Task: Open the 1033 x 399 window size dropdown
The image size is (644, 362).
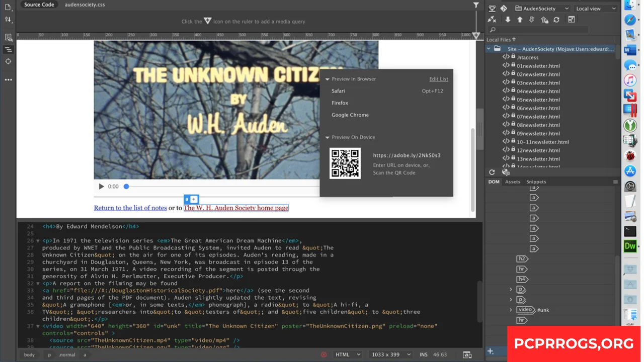Action: point(391,354)
